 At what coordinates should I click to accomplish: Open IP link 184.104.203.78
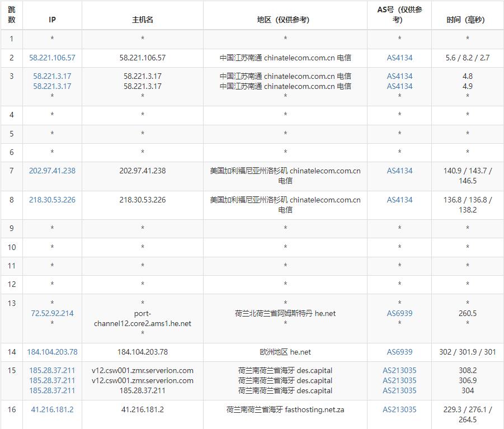point(52,352)
